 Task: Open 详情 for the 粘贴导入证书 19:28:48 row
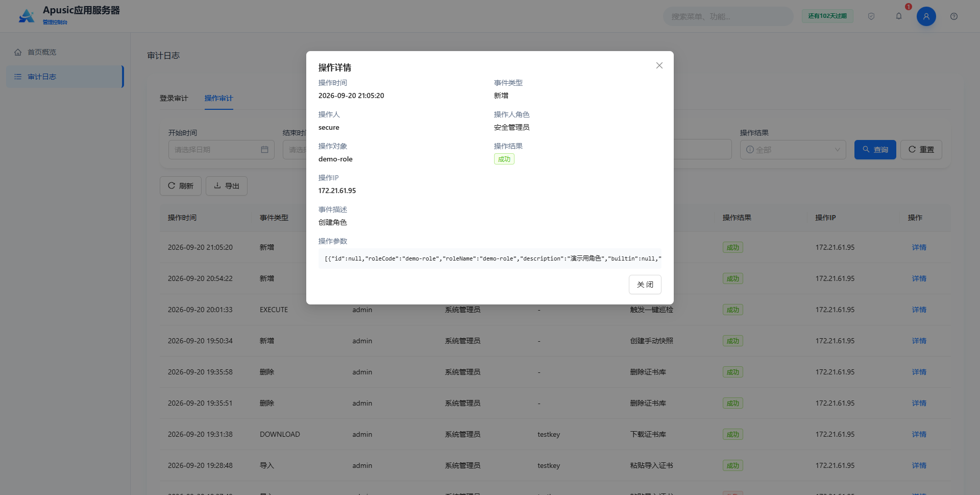(x=919, y=465)
